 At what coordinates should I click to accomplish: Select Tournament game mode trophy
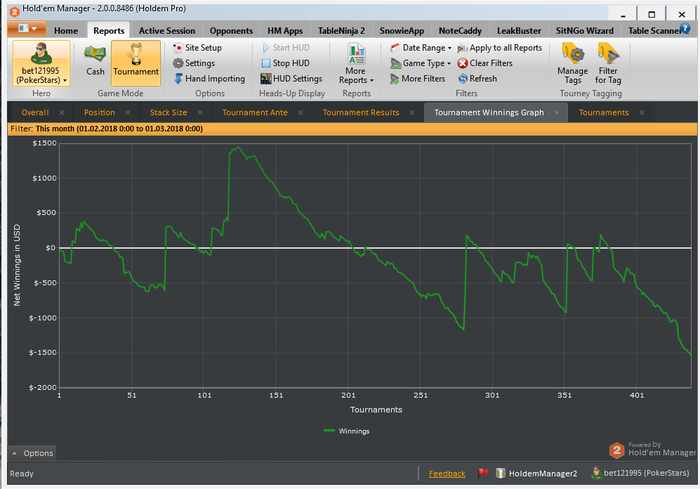pyautogui.click(x=136, y=63)
